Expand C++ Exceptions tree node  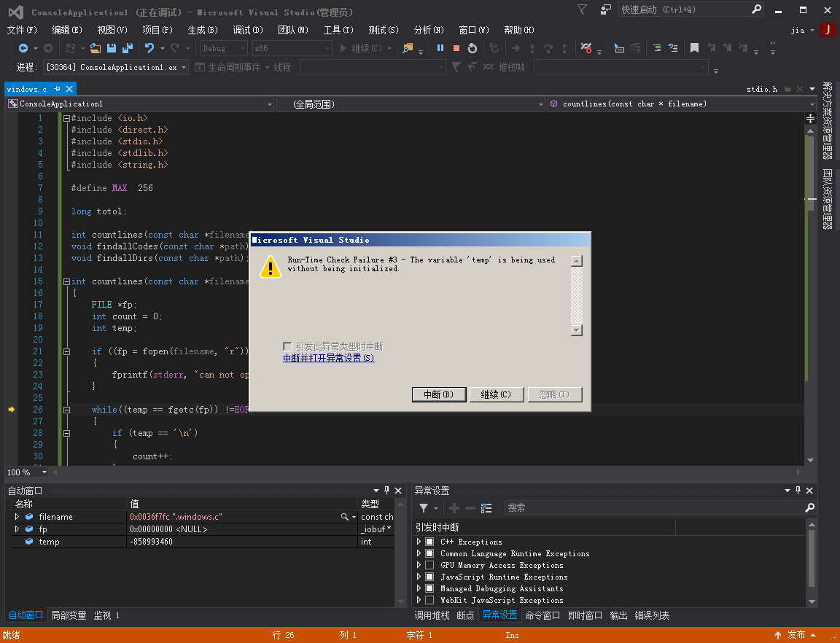pos(419,542)
